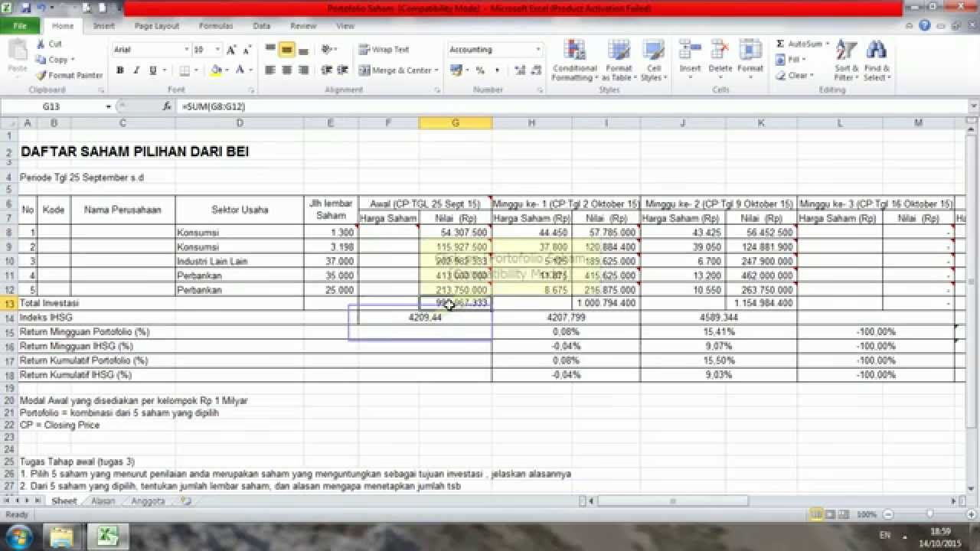The image size is (980, 551).
Task: Toggle Underline formatting
Action: pyautogui.click(x=153, y=70)
